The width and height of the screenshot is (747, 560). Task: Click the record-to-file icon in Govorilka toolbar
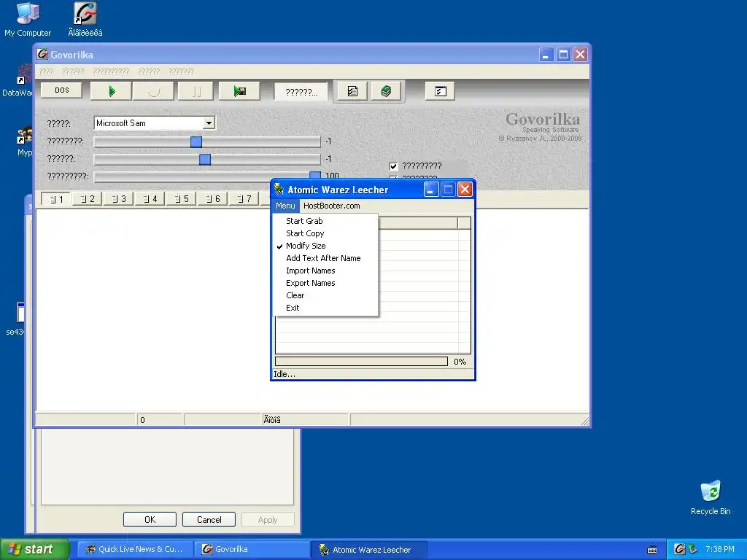pos(239,91)
